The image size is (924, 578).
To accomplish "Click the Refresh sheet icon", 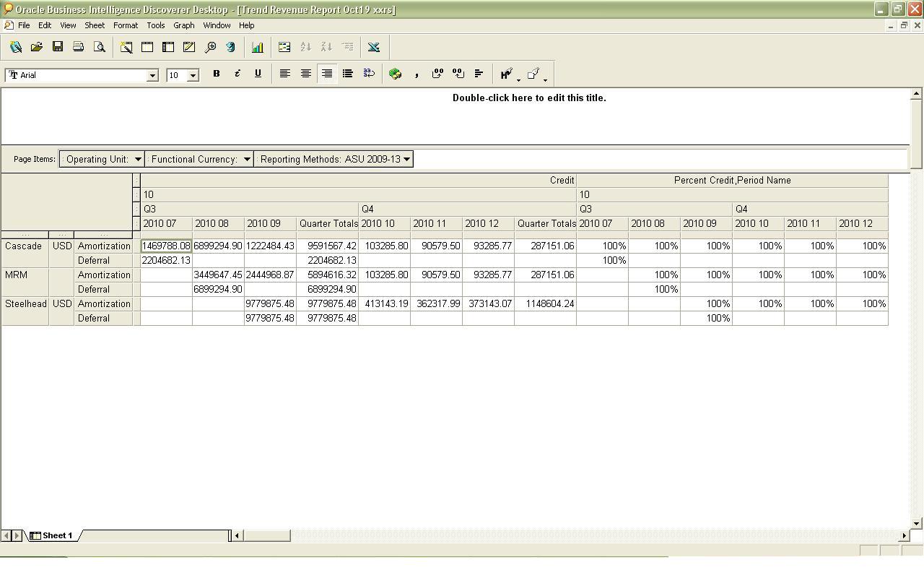I will pyautogui.click(x=231, y=47).
